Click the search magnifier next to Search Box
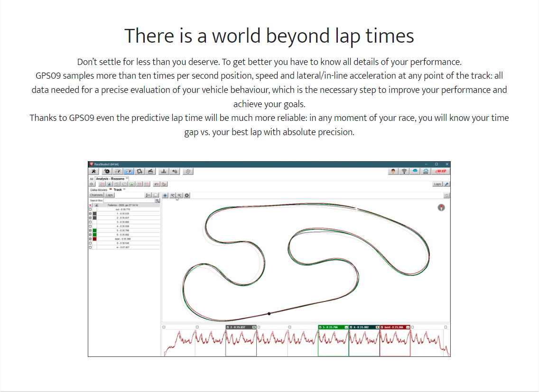 [x=158, y=201]
